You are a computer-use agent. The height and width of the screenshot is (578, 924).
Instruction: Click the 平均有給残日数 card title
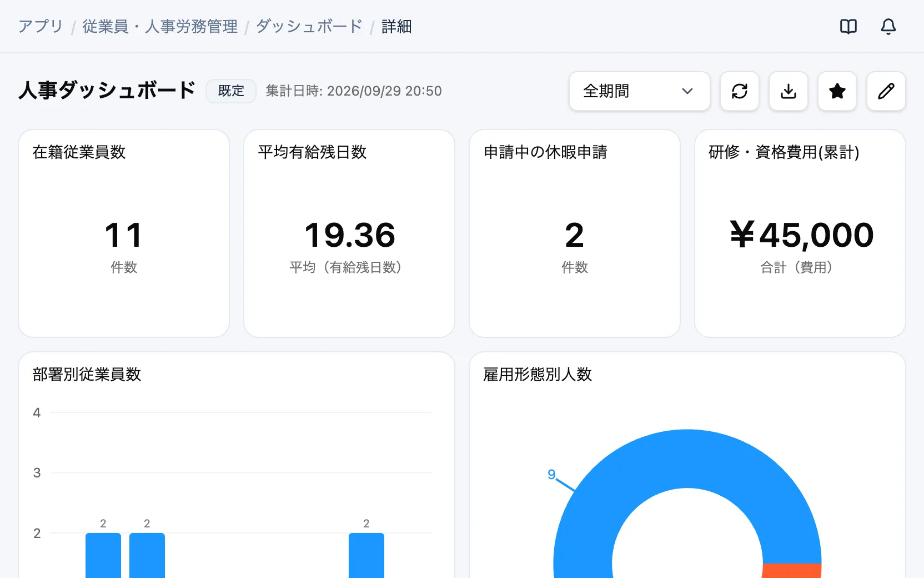[312, 152]
